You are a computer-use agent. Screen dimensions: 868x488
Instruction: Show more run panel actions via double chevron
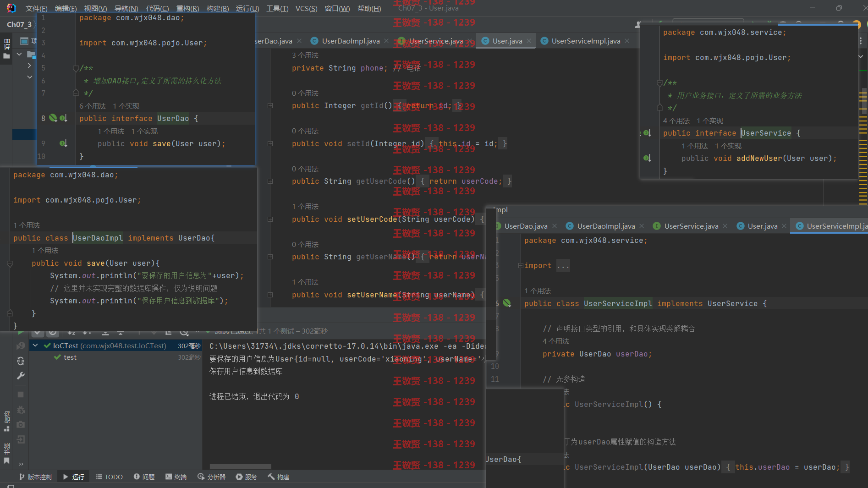coord(20,464)
